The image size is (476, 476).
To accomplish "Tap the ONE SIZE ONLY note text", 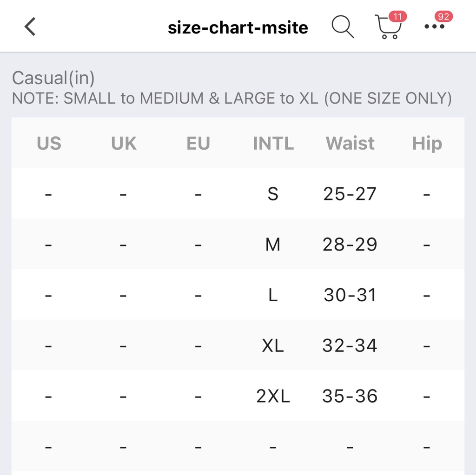I will click(x=387, y=99).
